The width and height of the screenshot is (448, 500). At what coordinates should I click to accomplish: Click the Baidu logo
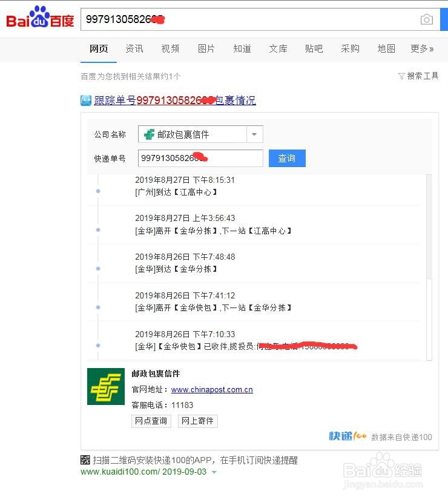point(40,18)
